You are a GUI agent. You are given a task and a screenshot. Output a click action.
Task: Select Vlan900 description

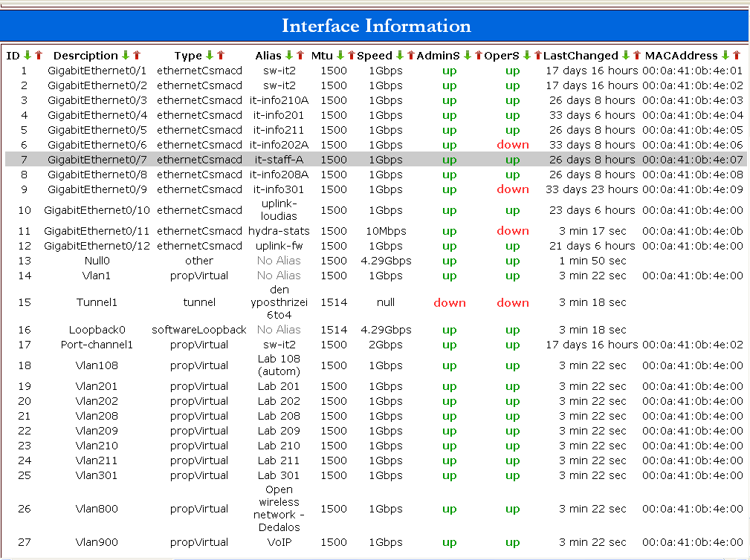pyautogui.click(x=97, y=542)
